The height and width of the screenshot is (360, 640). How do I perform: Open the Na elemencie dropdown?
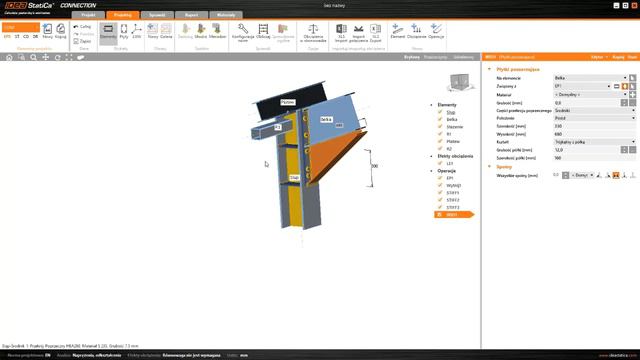(590, 78)
